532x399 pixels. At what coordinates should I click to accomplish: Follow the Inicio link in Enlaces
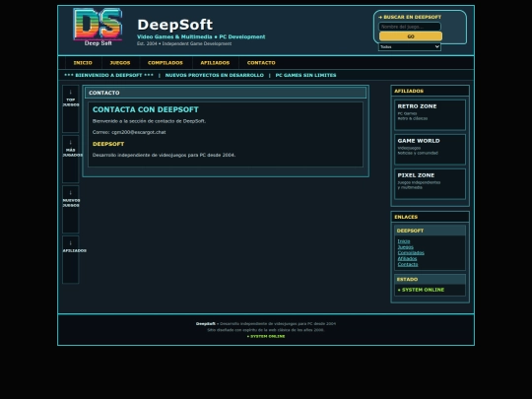[x=404, y=241]
